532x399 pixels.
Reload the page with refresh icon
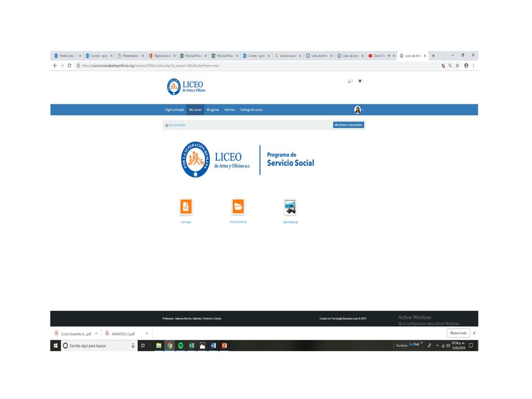point(70,65)
